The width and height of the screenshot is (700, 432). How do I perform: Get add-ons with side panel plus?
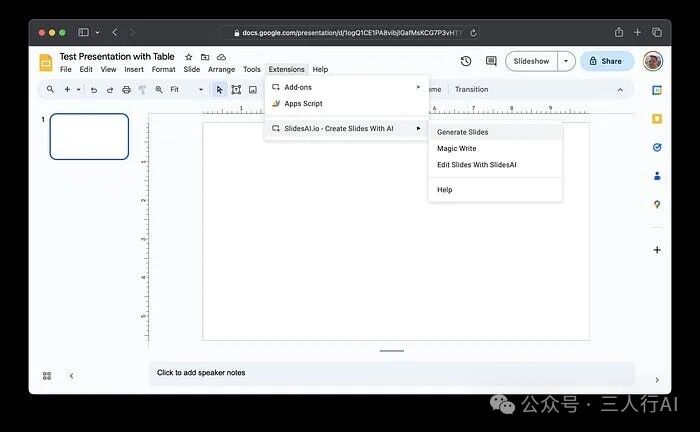657,250
